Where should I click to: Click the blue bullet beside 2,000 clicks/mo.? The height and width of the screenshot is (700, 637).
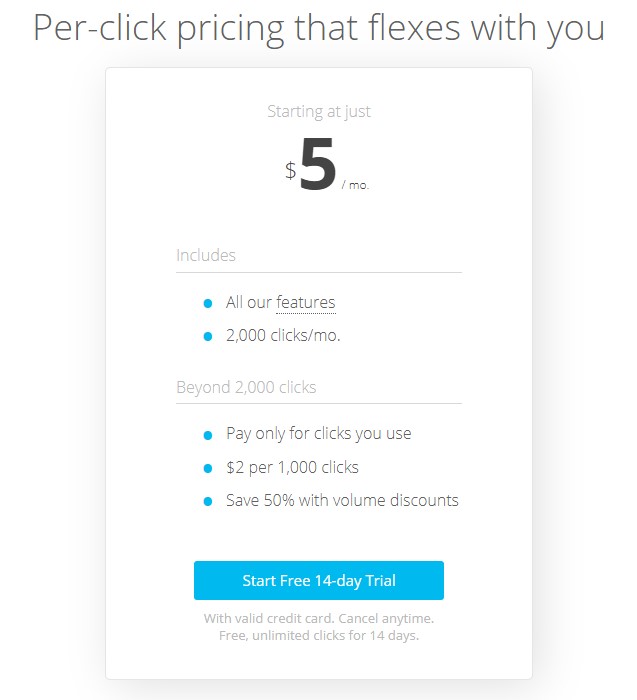coord(208,336)
